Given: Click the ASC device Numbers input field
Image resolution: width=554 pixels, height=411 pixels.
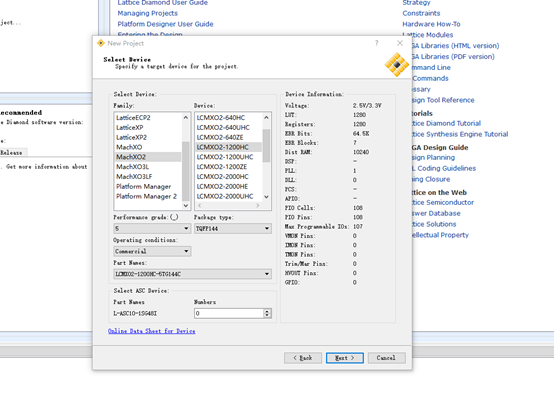Looking at the screenshot, I should pyautogui.click(x=229, y=313).
